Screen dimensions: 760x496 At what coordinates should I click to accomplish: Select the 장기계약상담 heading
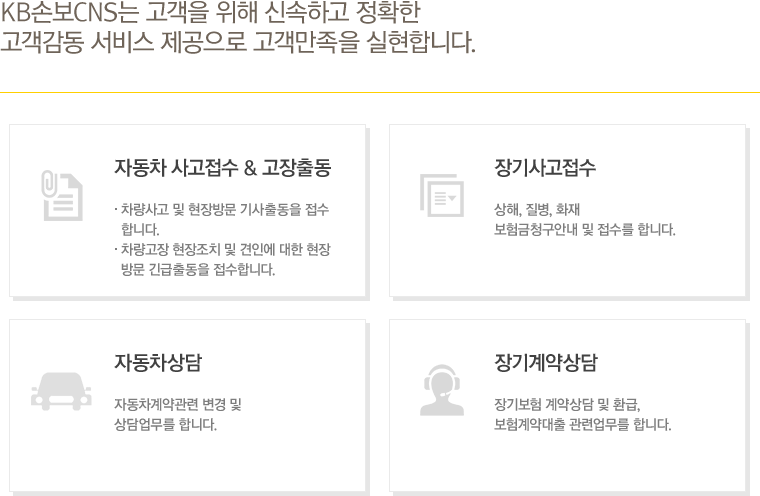(x=545, y=362)
